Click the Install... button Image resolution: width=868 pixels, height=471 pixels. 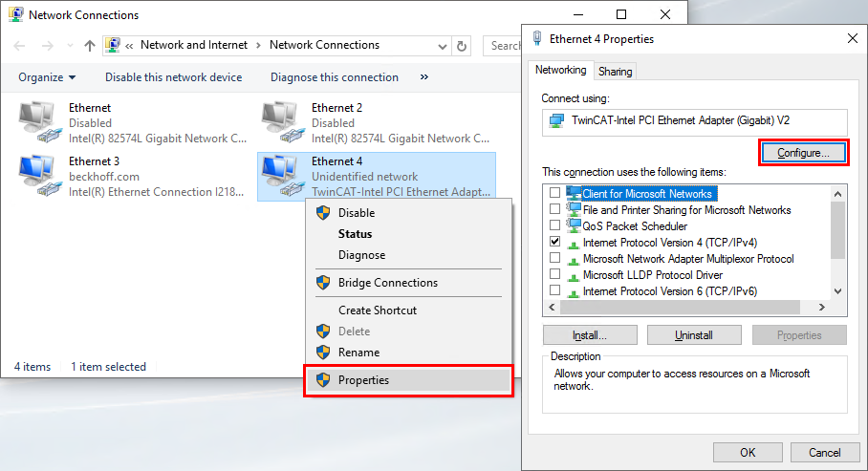click(x=590, y=335)
